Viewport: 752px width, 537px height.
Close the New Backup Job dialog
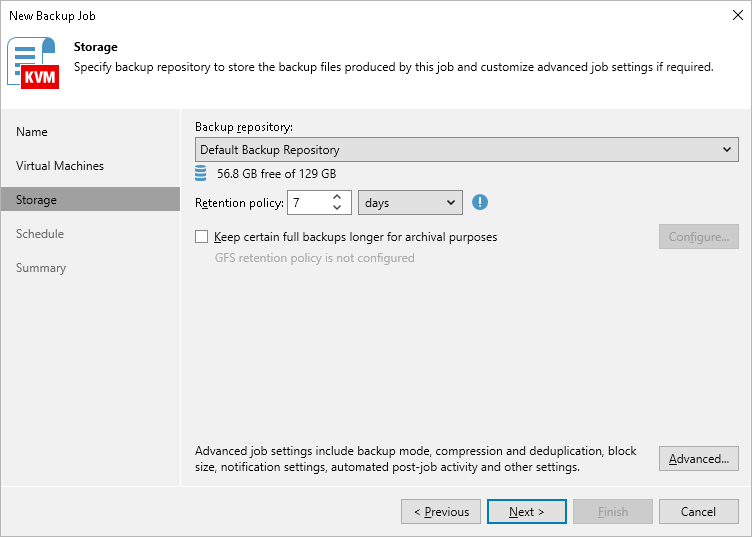click(x=738, y=15)
